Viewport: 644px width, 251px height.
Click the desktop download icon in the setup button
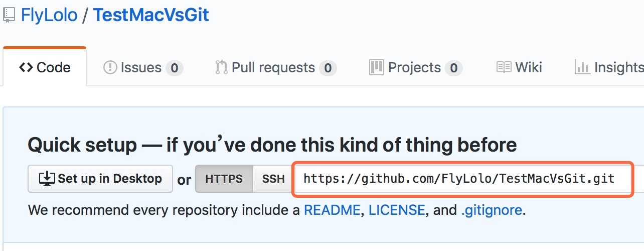[47, 178]
